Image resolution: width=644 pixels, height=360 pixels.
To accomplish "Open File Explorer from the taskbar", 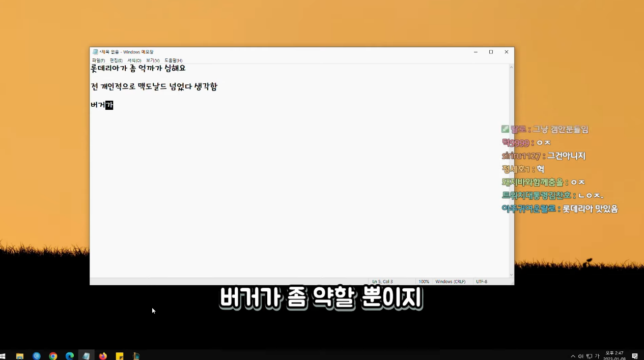I will (x=19, y=355).
